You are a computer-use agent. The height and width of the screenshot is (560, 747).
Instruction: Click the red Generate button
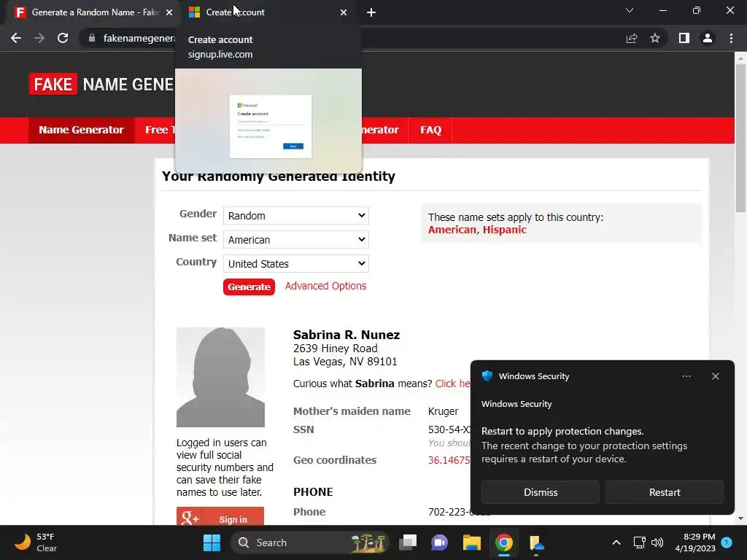pos(249,287)
